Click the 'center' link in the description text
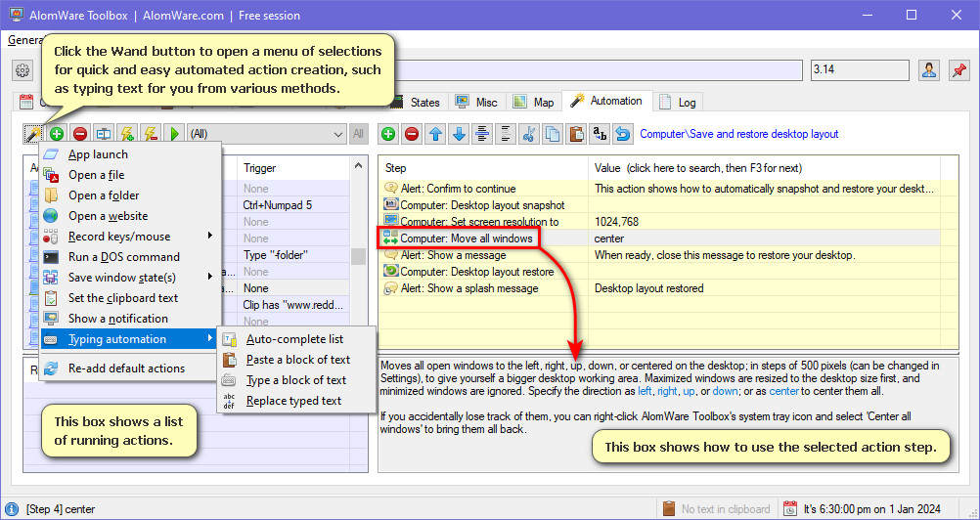This screenshot has height=520, width=980. coord(781,391)
